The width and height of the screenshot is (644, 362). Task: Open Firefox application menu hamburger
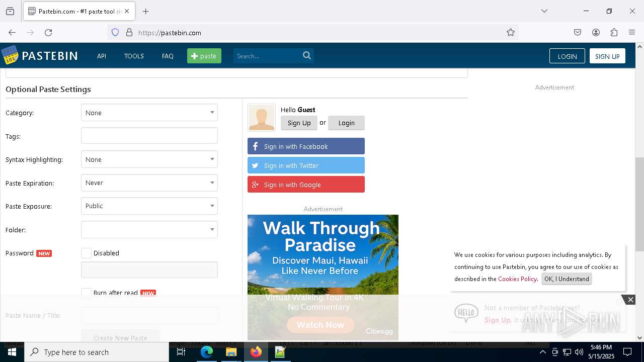tap(632, 33)
